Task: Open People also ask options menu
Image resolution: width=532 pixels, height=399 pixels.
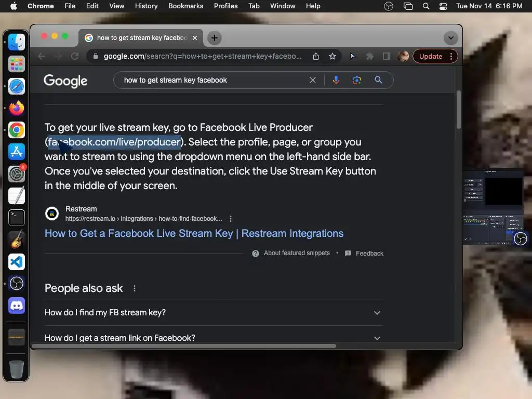Action: tap(135, 288)
